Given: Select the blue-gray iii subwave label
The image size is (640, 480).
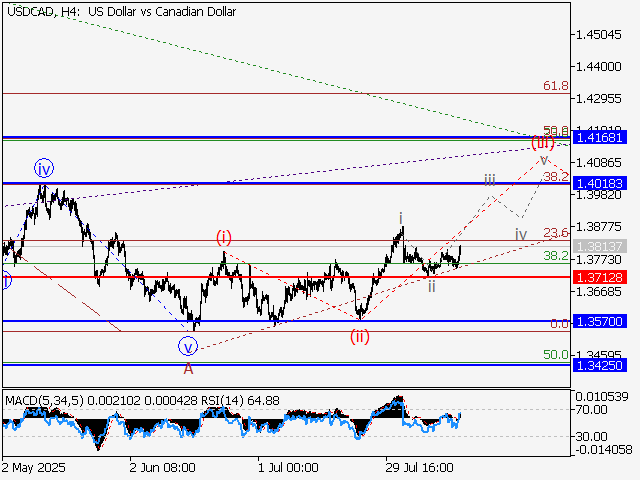Looking at the screenshot, I should pyautogui.click(x=489, y=179).
